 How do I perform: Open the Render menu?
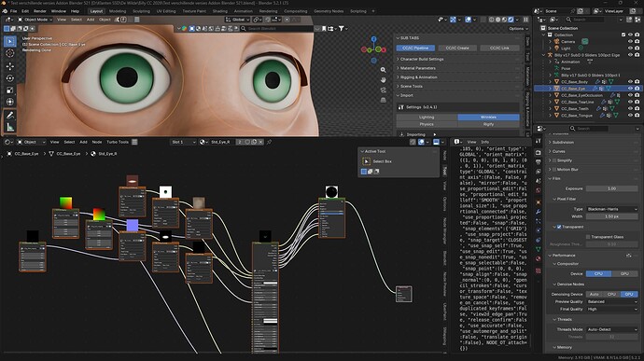(x=40, y=11)
